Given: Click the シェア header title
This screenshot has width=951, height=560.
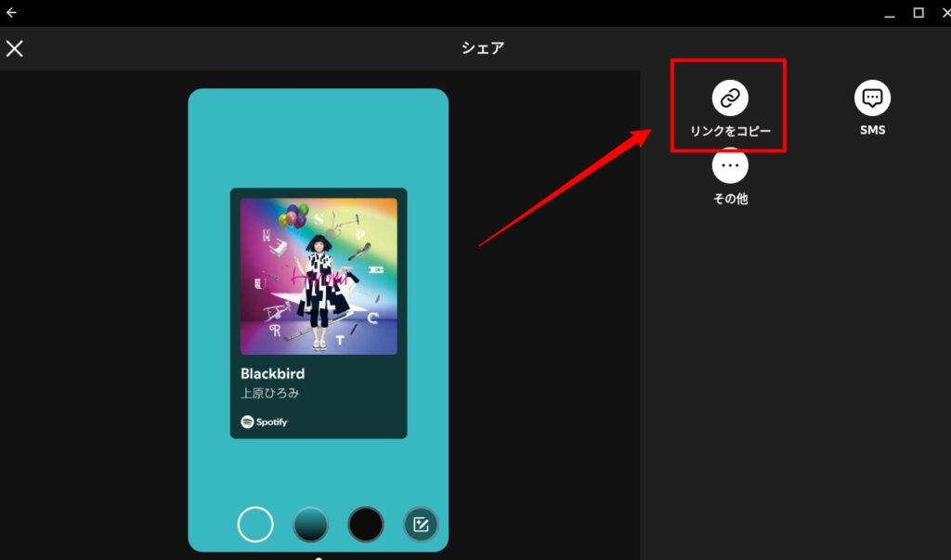Looking at the screenshot, I should pyautogui.click(x=483, y=48).
